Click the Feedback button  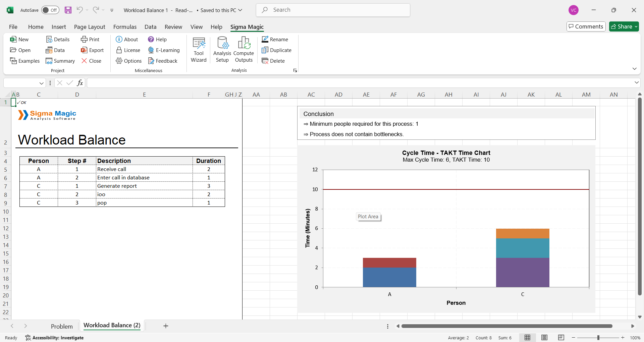[163, 61]
